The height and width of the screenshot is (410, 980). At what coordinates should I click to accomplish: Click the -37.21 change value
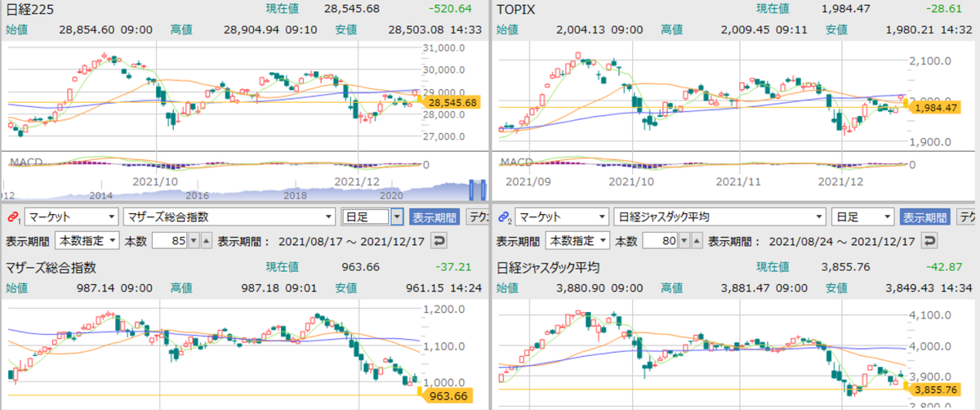(454, 266)
